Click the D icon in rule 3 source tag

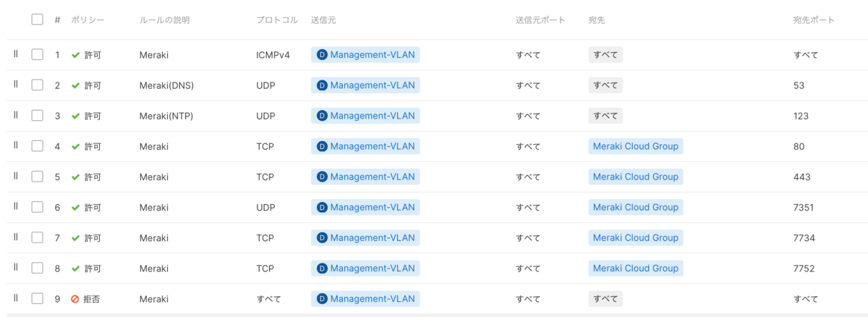click(322, 116)
